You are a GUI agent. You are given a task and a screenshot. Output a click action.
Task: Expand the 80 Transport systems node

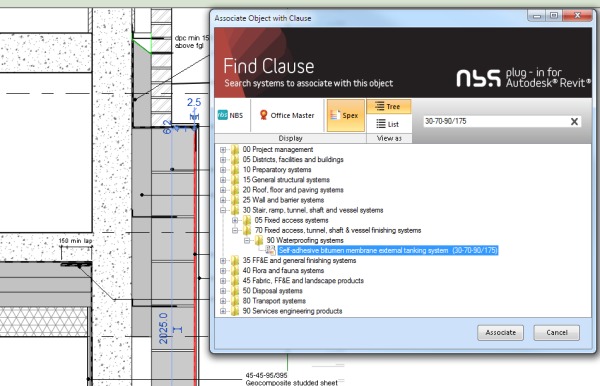pos(223,301)
